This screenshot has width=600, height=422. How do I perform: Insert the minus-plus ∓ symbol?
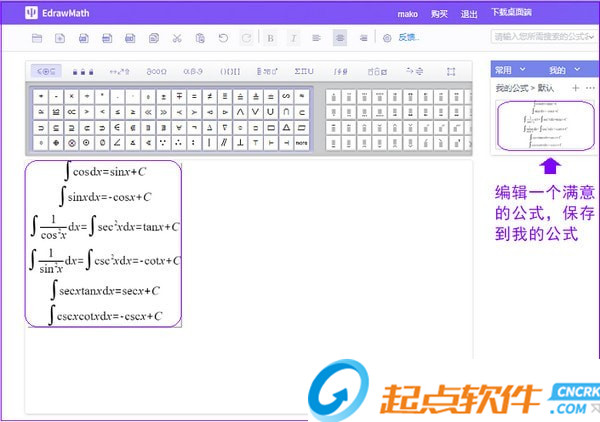pyautogui.click(x=179, y=96)
